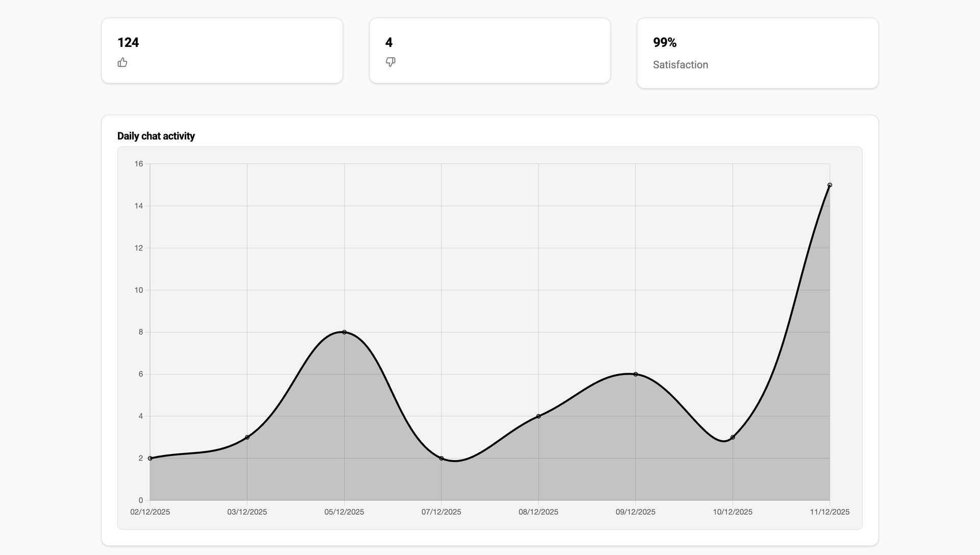Click the Satisfaction label
The width and height of the screenshot is (980, 555).
coord(680,65)
